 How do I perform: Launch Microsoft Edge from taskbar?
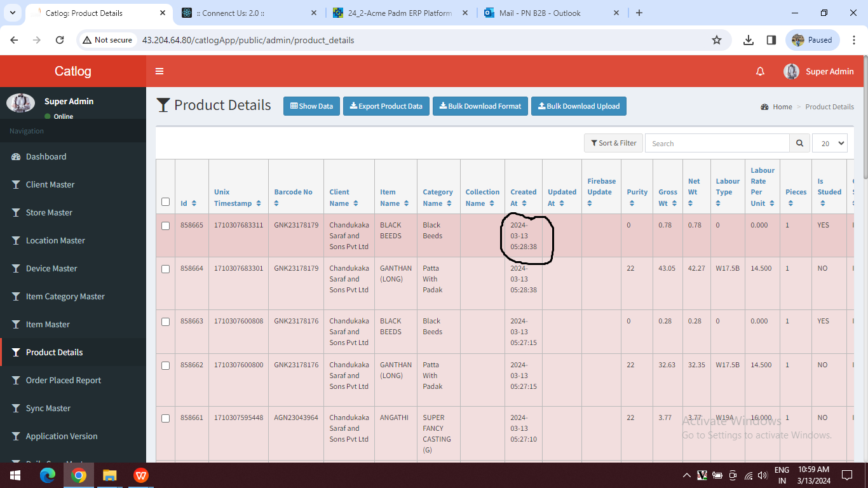(48, 475)
